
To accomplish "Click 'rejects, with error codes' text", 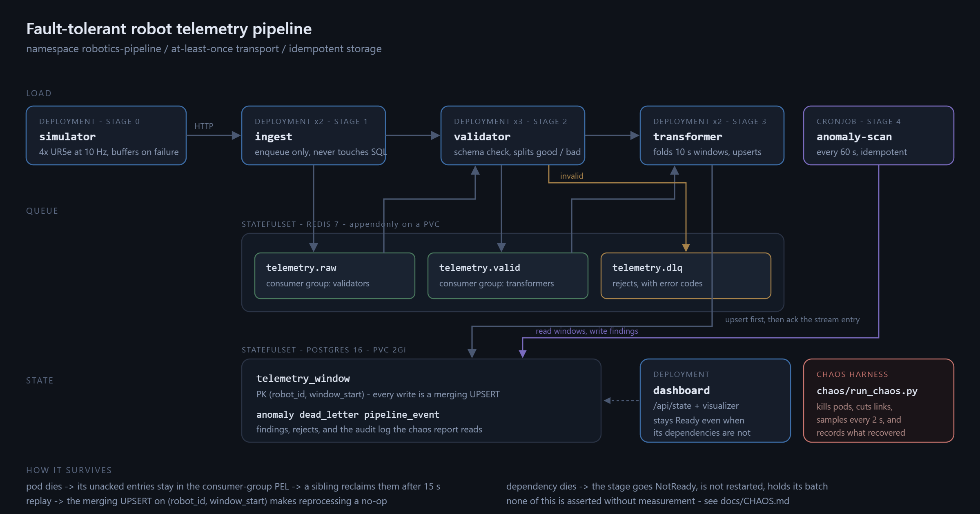I will click(657, 284).
